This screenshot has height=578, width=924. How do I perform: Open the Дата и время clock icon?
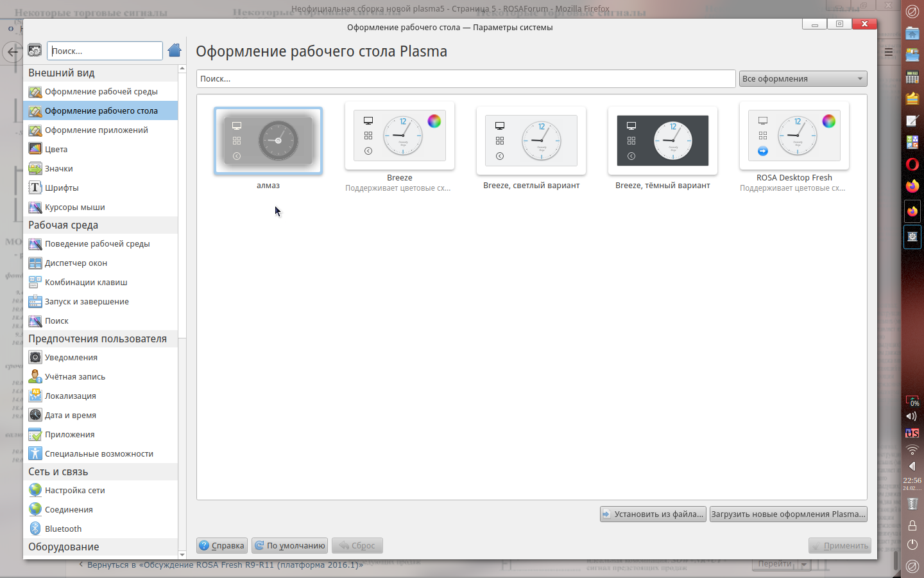tap(35, 415)
